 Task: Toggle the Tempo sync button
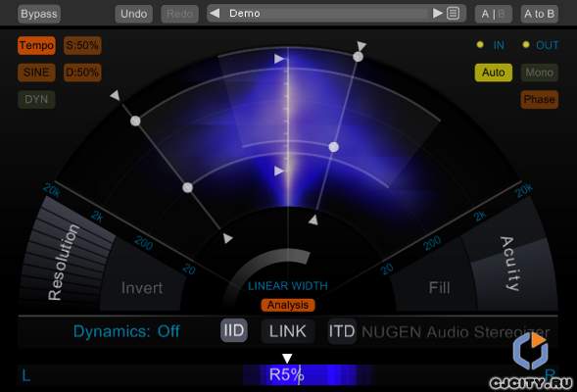coord(36,45)
